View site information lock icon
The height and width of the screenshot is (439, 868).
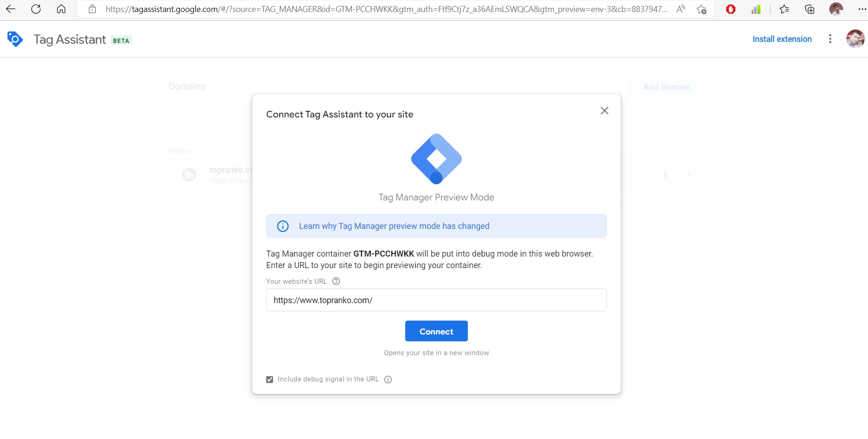point(93,9)
